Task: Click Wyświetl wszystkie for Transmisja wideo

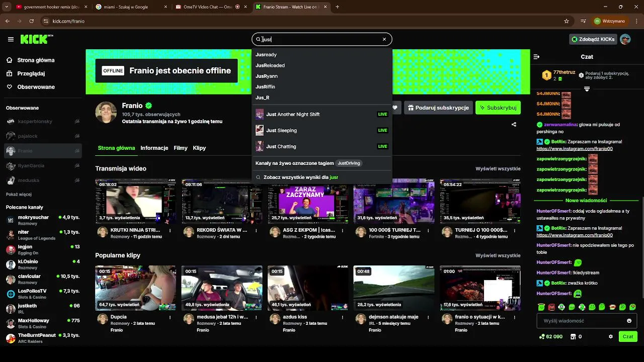Action: pos(498,168)
